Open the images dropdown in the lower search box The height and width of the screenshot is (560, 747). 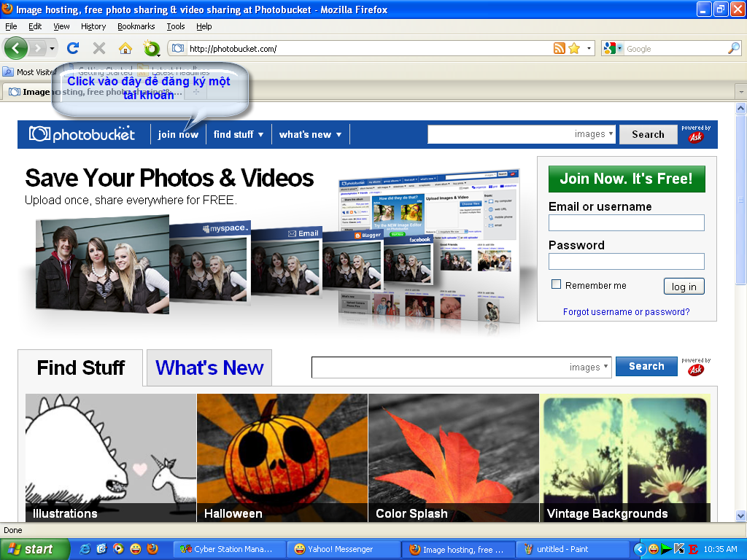(x=589, y=367)
